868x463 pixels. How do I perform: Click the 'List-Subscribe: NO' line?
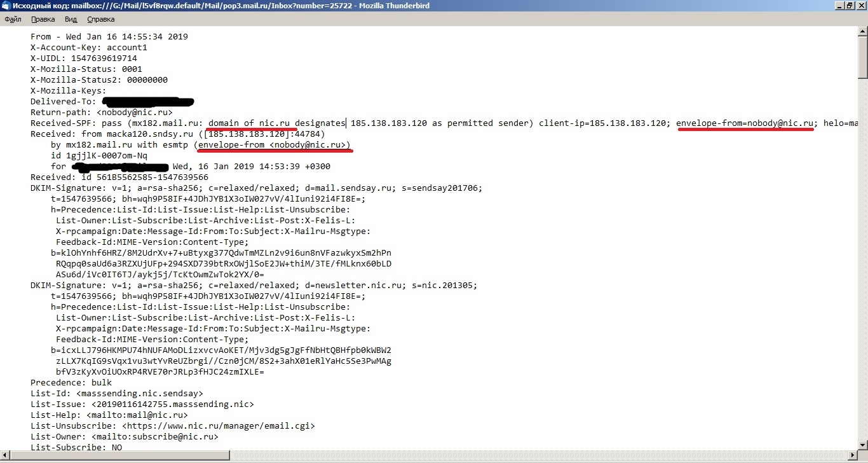(76, 447)
